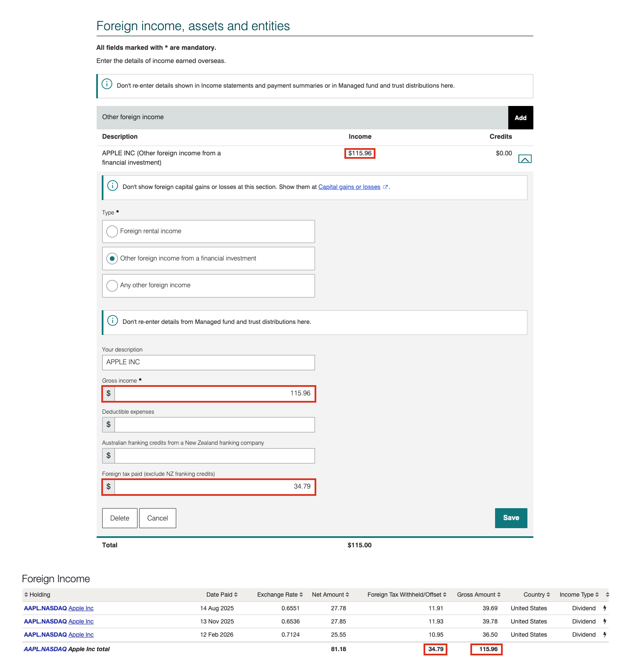Click Add for Other foreign income
The image size is (630, 672).
521,118
